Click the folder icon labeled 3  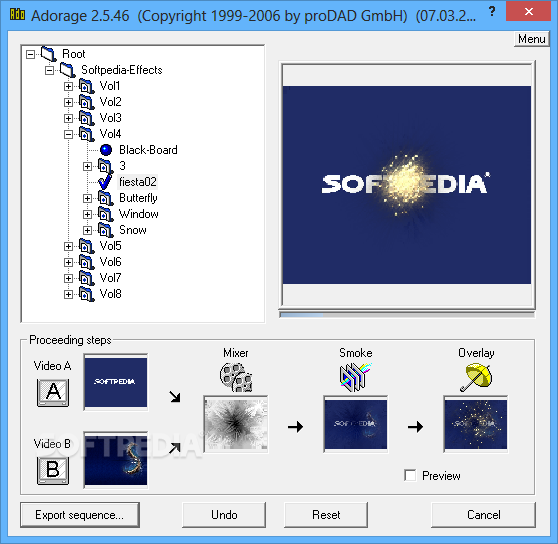(x=106, y=166)
